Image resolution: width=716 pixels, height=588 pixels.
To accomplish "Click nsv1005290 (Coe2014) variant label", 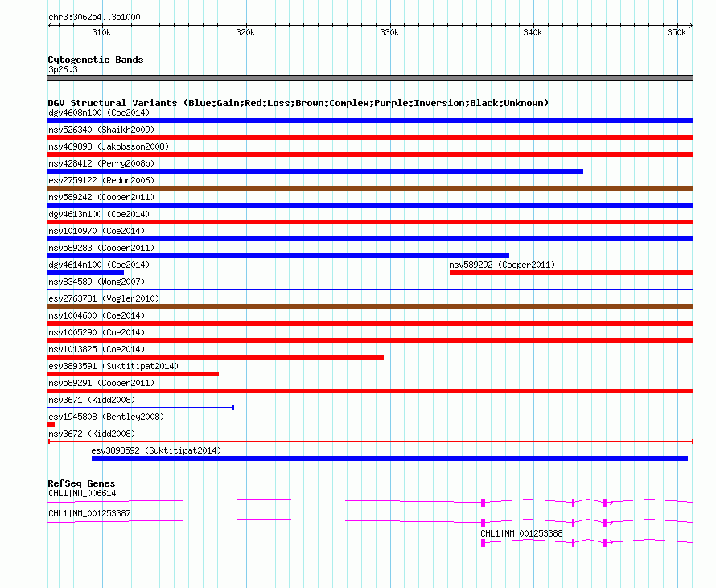I will pyautogui.click(x=97, y=332).
